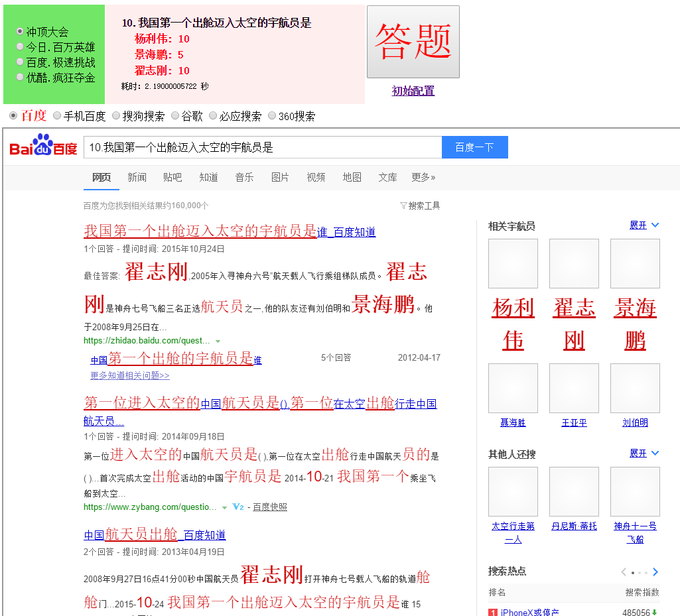The image size is (680, 616).
Task: Go to next 搜索热点 page arrow
Action: coord(655,572)
